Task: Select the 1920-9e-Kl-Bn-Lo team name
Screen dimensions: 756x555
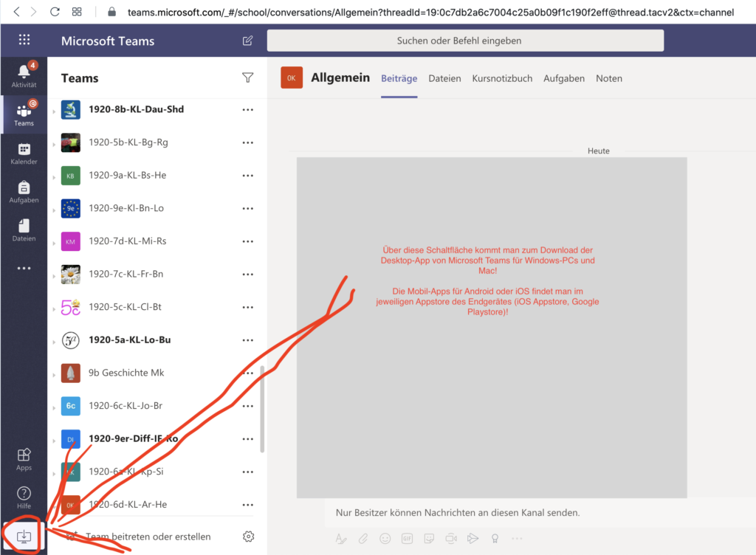Action: click(x=126, y=208)
